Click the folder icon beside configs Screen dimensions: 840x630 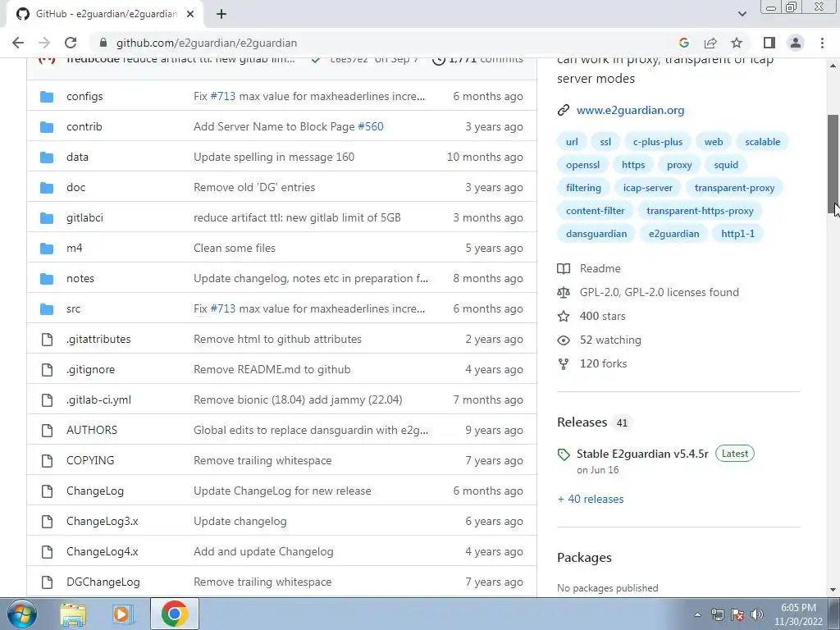(x=47, y=97)
